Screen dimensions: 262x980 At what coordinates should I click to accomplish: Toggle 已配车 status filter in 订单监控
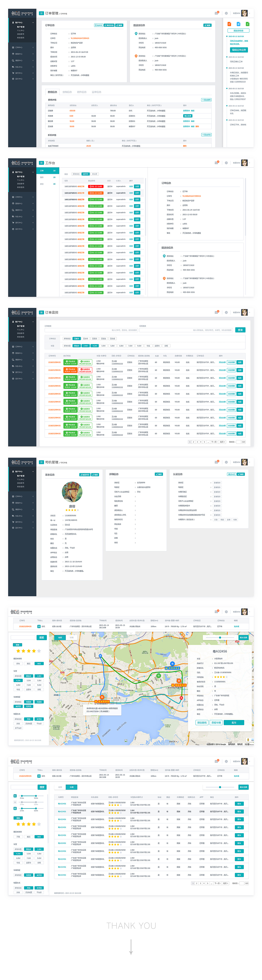(76, 338)
